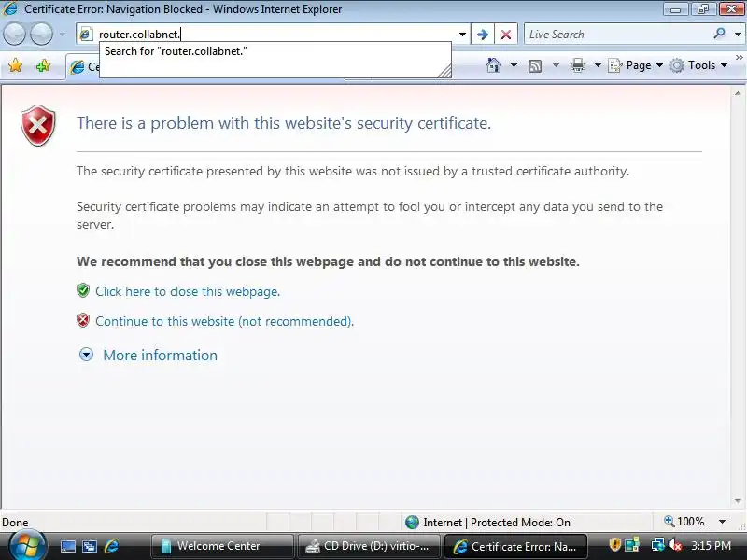Minimize the Internet Explorer window
The image size is (747, 560).
(675, 8)
